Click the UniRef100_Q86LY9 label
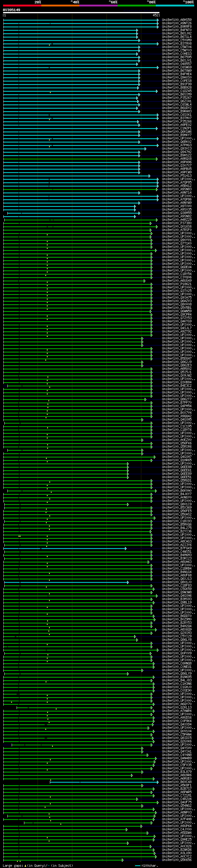The image size is (197, 868). 177,674
